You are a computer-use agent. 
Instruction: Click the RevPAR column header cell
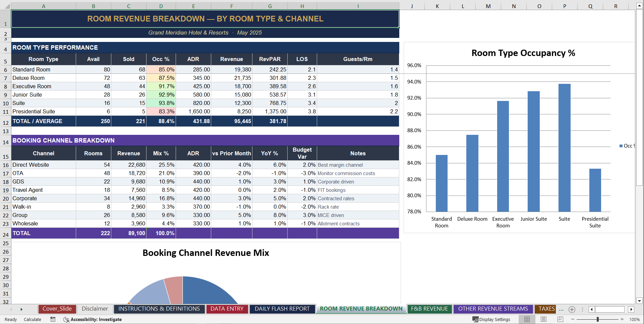270,59
